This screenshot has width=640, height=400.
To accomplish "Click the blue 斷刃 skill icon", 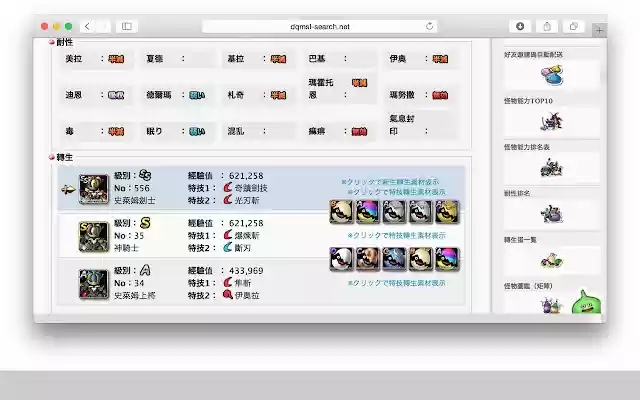I will pos(228,247).
